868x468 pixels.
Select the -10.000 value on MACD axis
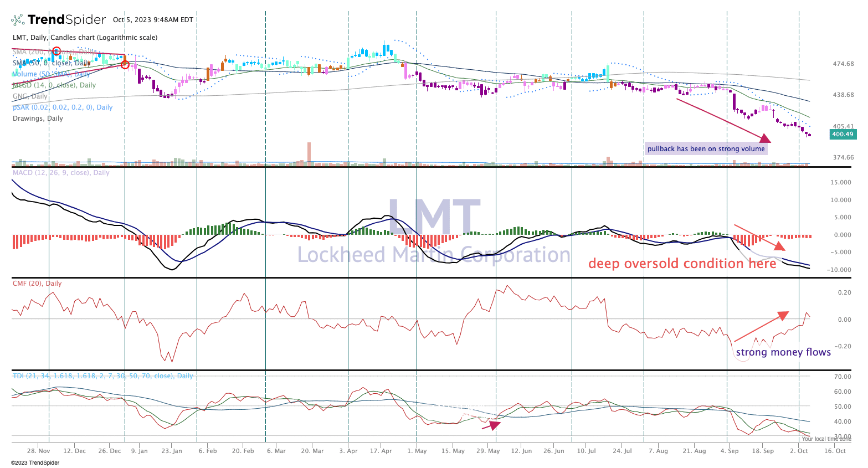(840, 270)
